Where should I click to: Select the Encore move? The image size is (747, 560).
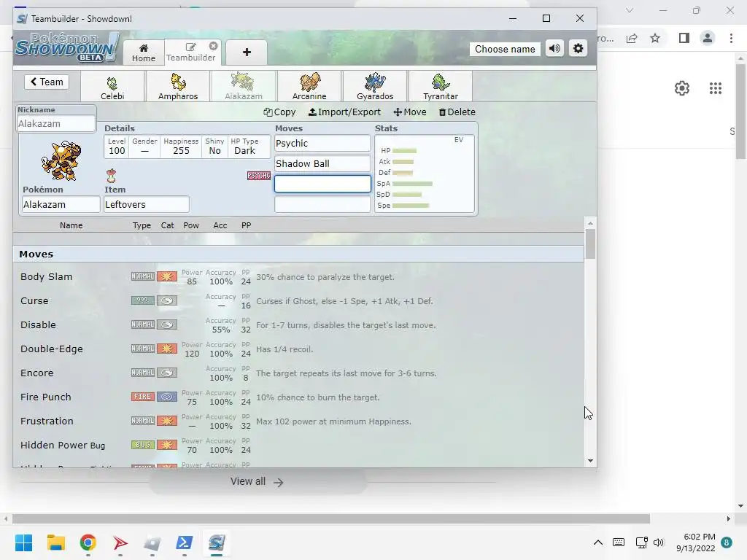[298, 373]
